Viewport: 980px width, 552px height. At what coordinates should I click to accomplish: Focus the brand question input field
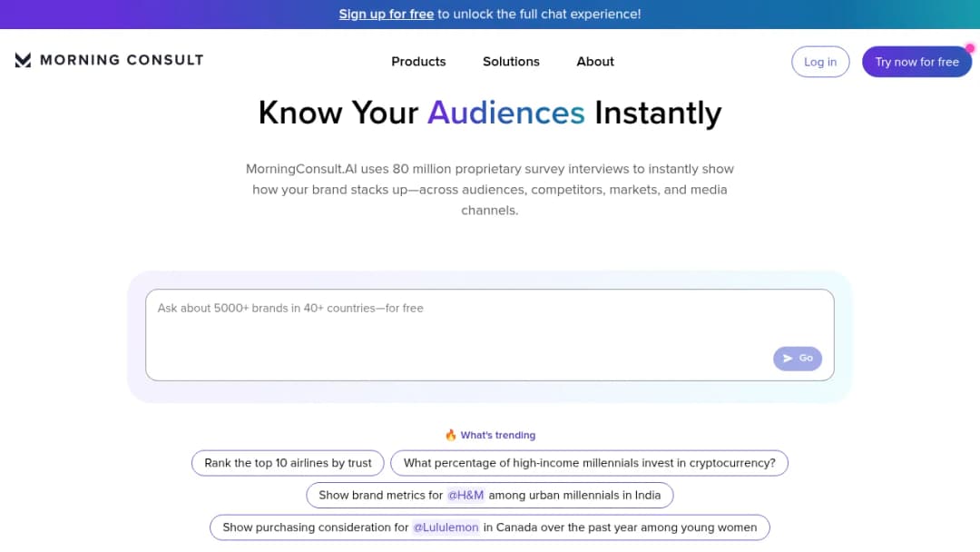pyautogui.click(x=490, y=334)
